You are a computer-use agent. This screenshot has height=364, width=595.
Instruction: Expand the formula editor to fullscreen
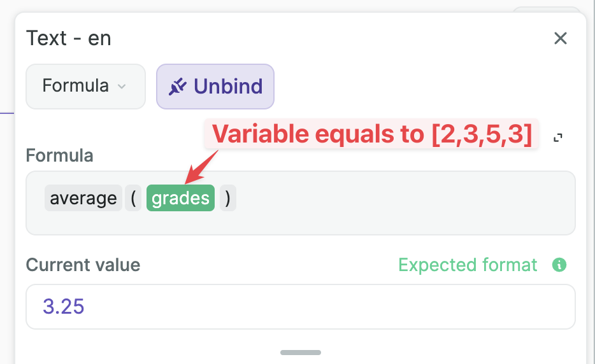pos(558,137)
